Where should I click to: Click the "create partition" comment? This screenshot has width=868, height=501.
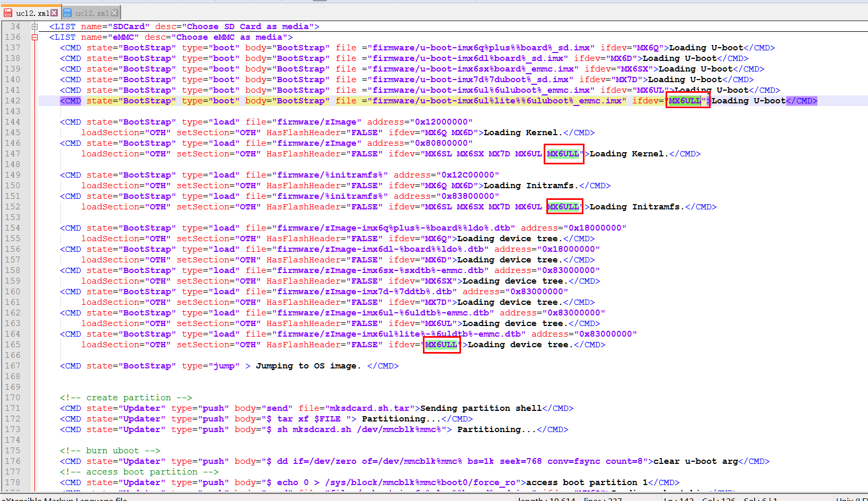point(126,398)
